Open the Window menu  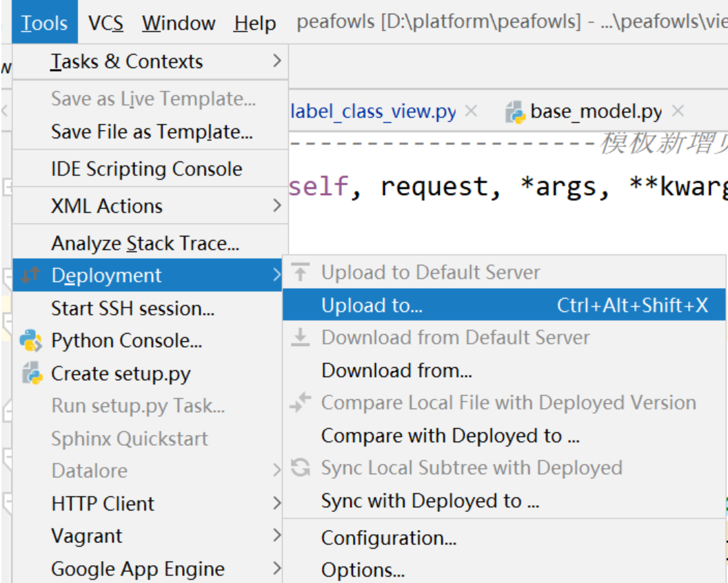click(179, 23)
